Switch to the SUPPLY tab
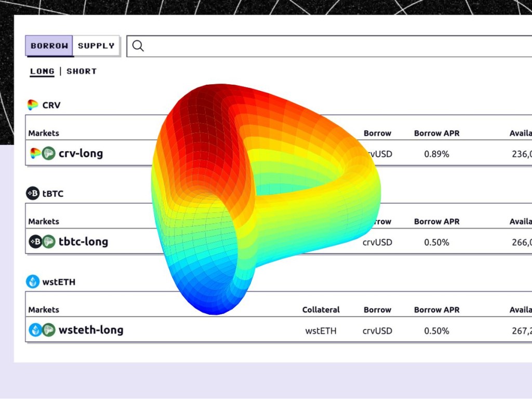532x399 pixels. point(96,46)
